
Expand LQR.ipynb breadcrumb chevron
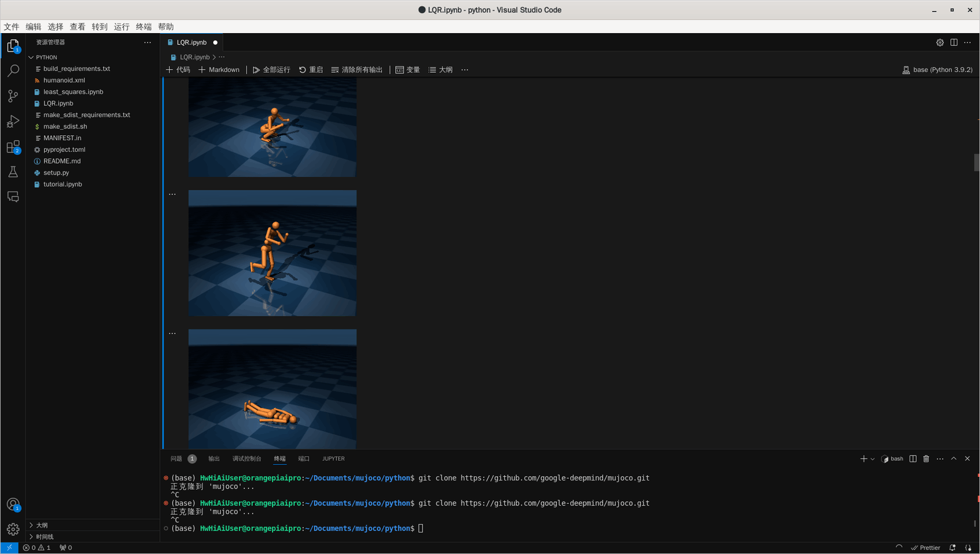click(x=214, y=57)
